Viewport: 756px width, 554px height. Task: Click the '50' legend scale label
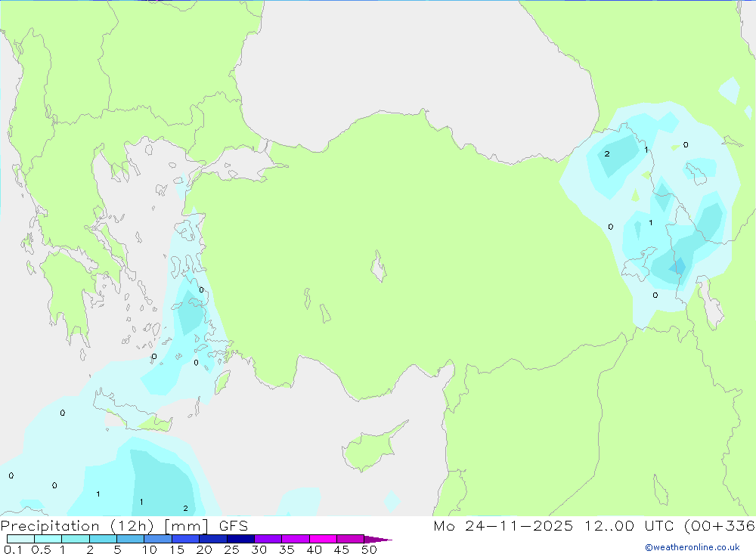tap(370, 549)
